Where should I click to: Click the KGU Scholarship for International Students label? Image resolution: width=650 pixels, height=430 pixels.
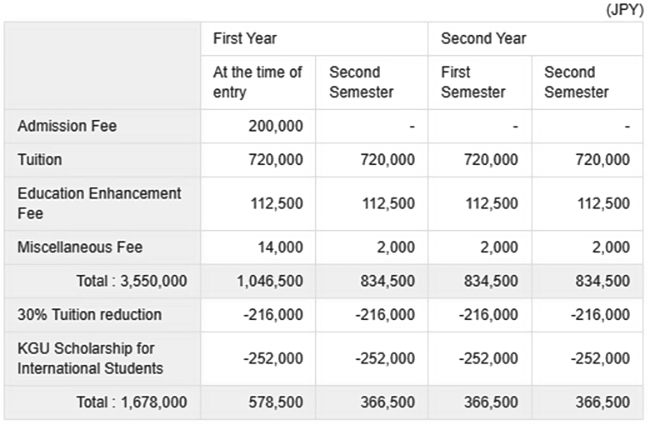tap(90, 359)
